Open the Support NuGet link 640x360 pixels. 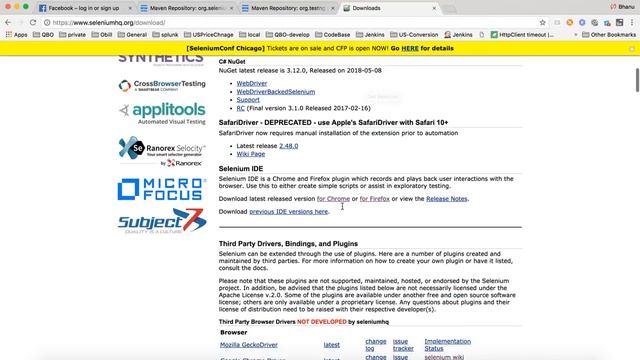pos(248,100)
